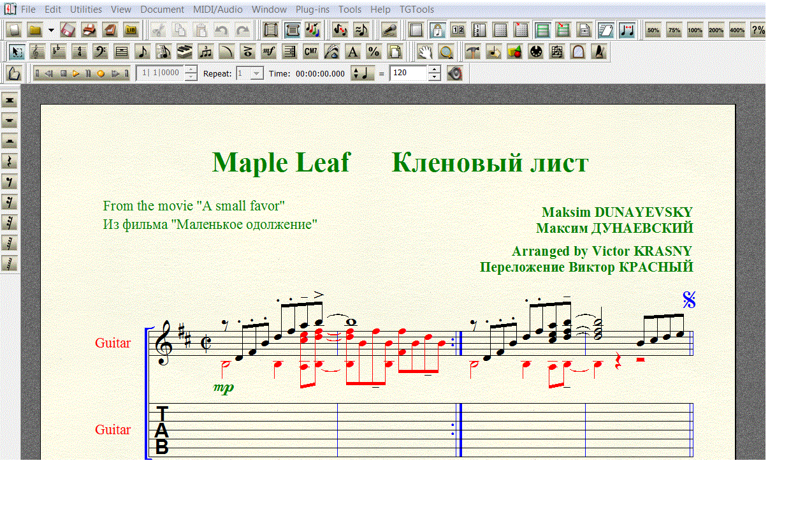
Task: Select the Clef tool bass clef icon
Action: click(99, 52)
